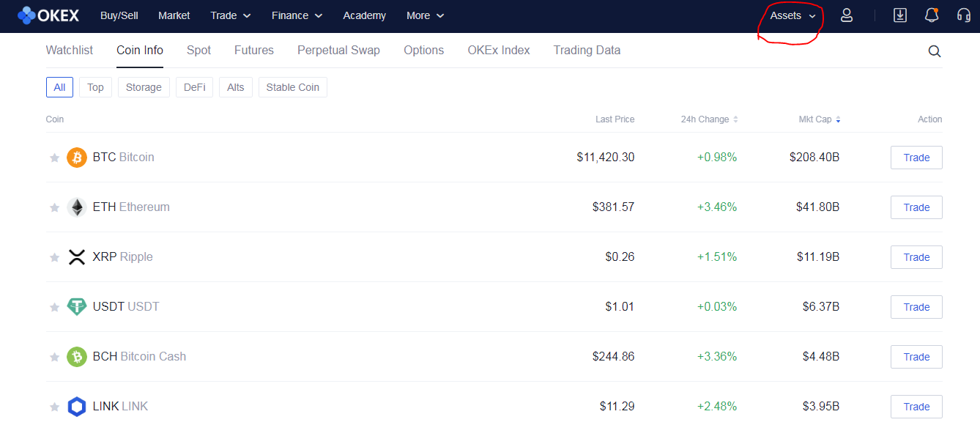This screenshot has height=425, width=980.
Task: Switch to the Perpetual Swap tab
Action: [338, 51]
